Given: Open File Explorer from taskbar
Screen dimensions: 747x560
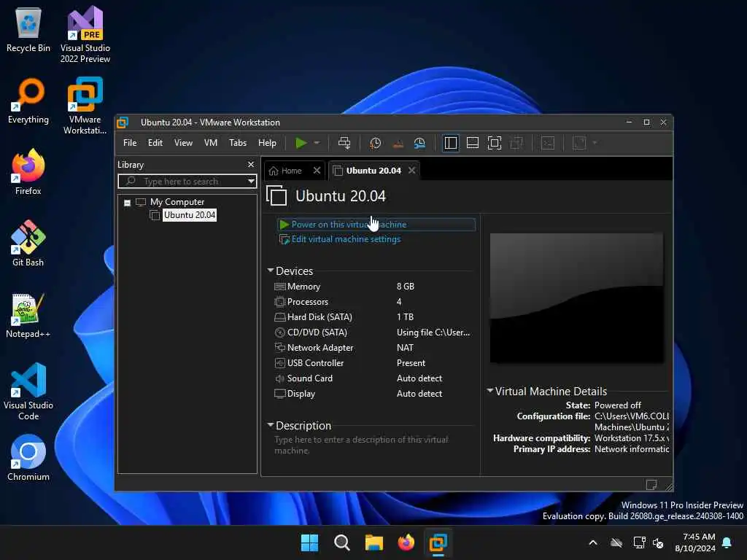Looking at the screenshot, I should [x=374, y=542].
